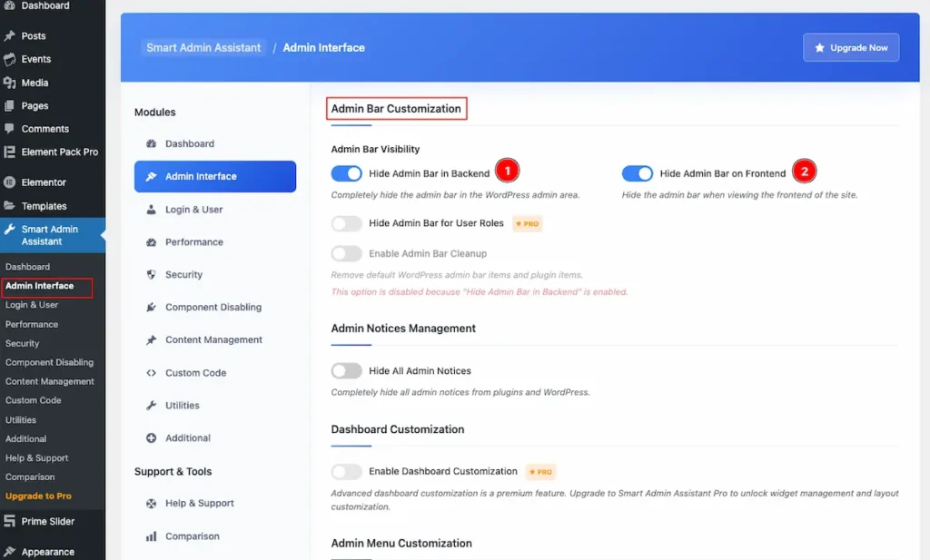
Task: Click the Pages icon in sidebar
Action: [9, 105]
